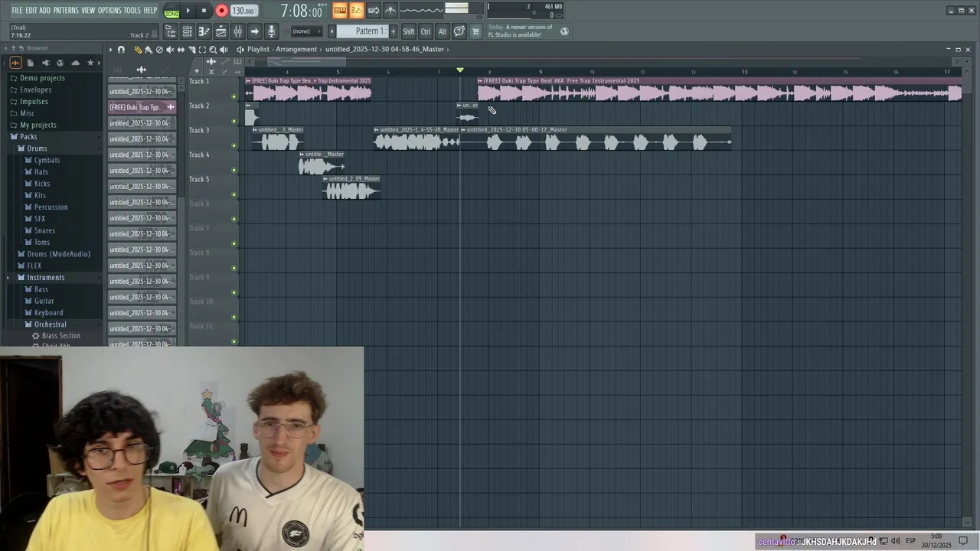Select the (FREE) Duki Trap Typ clip in picker
980x551 pixels.
click(x=142, y=107)
